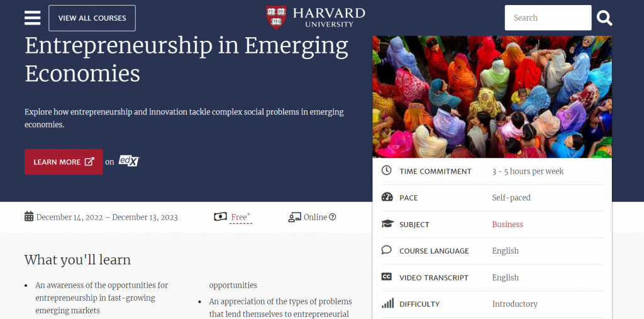Click the Harvard University shield logo

(276, 17)
